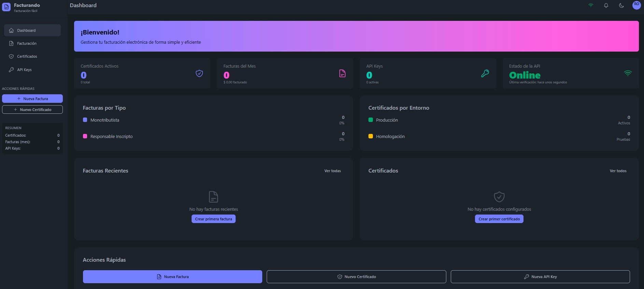Click the wifi connection status icon in header

pyautogui.click(x=591, y=5)
